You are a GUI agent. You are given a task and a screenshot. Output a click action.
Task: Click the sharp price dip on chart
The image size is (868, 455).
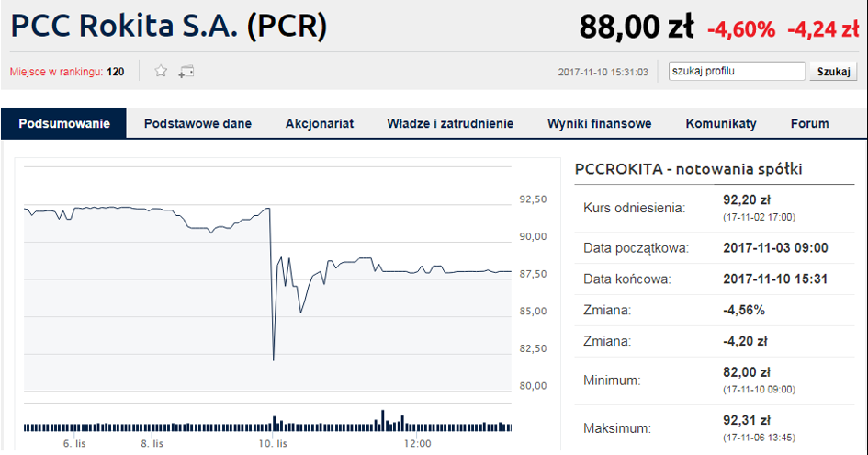[x=274, y=358]
